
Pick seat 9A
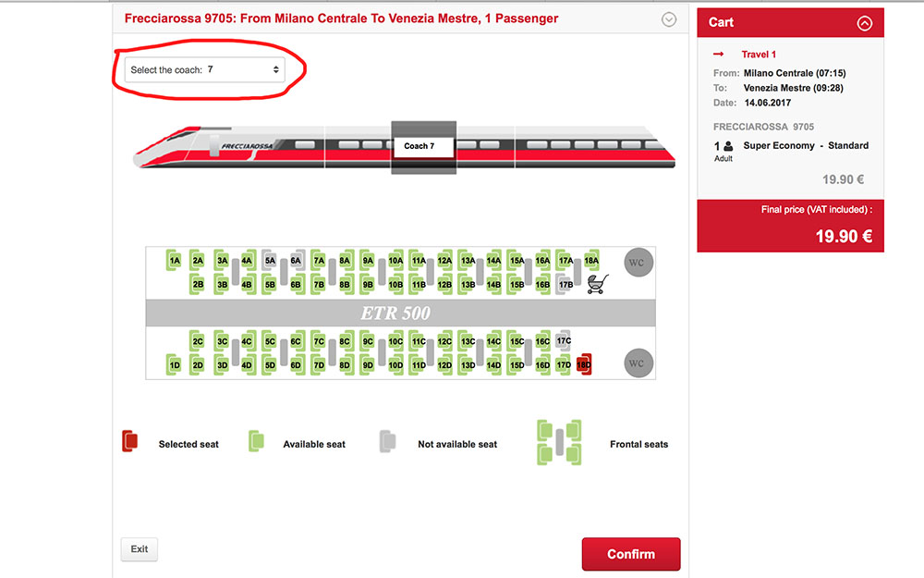(x=368, y=260)
